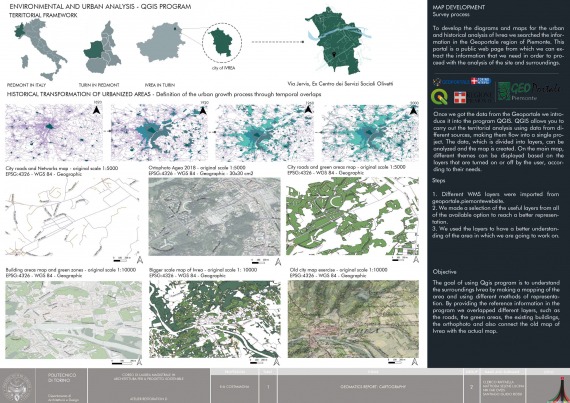
Task: Select the Ivrea in Turin grey map
Action: 161,42
